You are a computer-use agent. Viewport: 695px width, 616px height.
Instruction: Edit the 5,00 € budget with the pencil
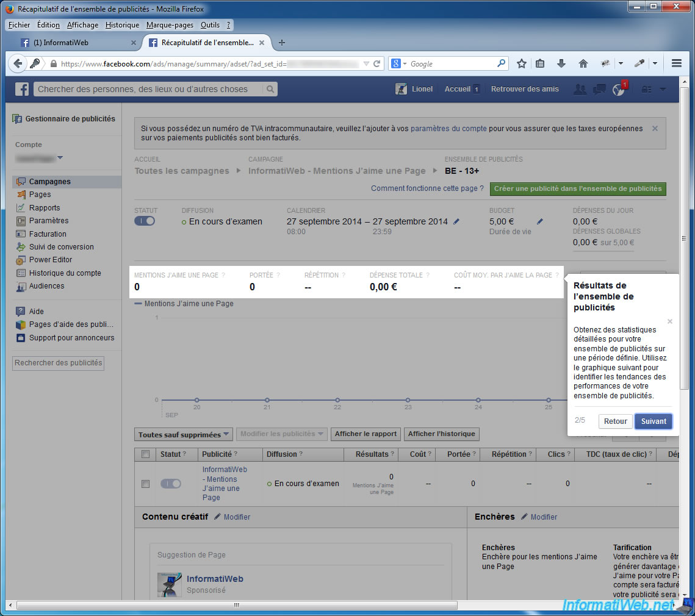coord(540,221)
